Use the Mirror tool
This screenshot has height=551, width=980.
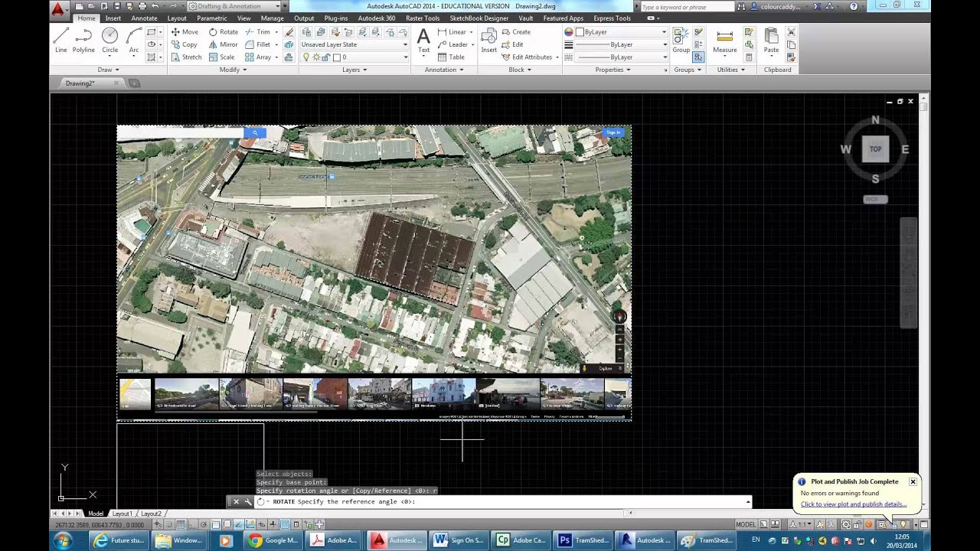pyautogui.click(x=224, y=44)
